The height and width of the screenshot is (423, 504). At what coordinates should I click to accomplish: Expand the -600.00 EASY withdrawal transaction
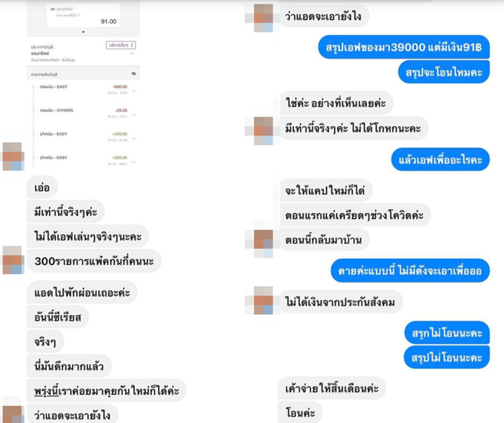click(134, 91)
